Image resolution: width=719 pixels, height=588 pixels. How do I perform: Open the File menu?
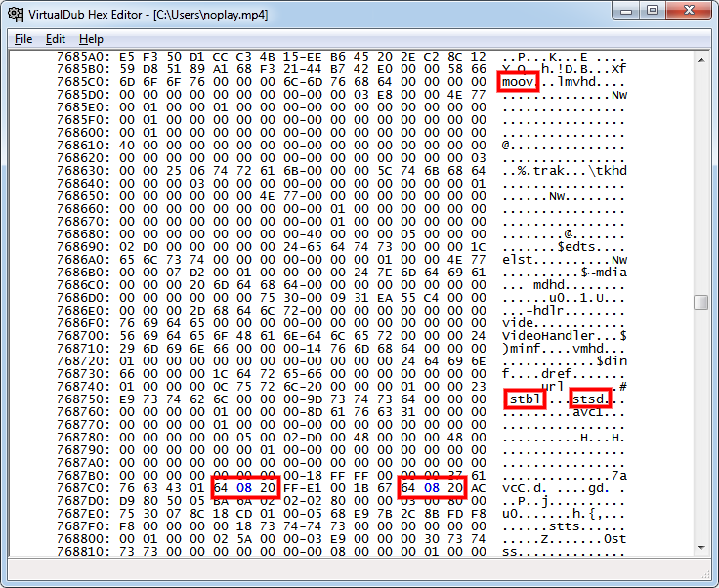[23, 39]
